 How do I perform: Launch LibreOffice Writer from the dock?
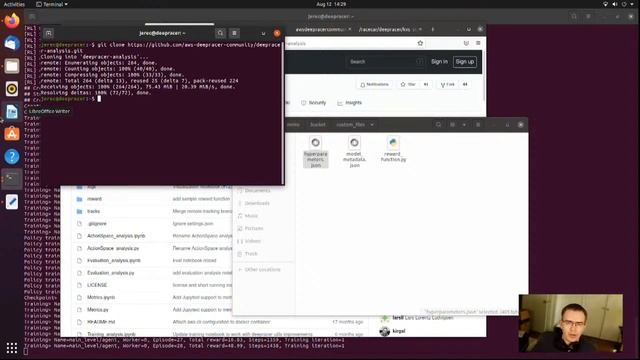(x=12, y=111)
